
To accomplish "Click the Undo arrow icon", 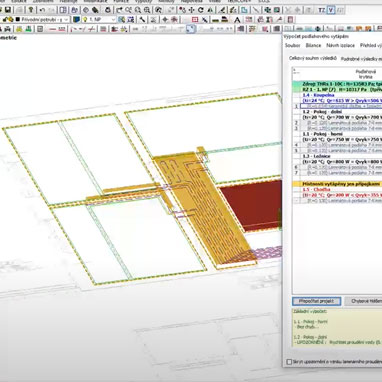I will 42,10.
